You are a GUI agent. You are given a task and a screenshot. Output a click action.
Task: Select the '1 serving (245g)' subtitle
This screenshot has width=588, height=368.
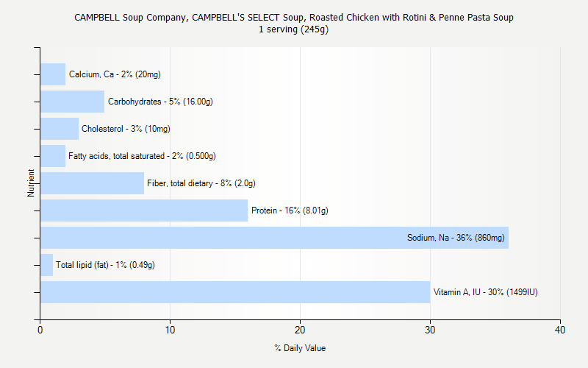(294, 29)
